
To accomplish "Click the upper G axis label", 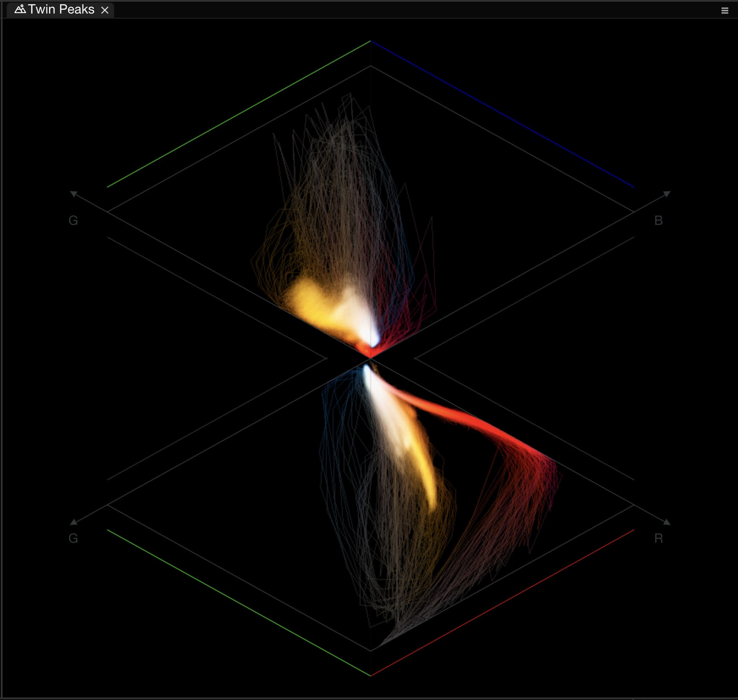I will point(73,220).
